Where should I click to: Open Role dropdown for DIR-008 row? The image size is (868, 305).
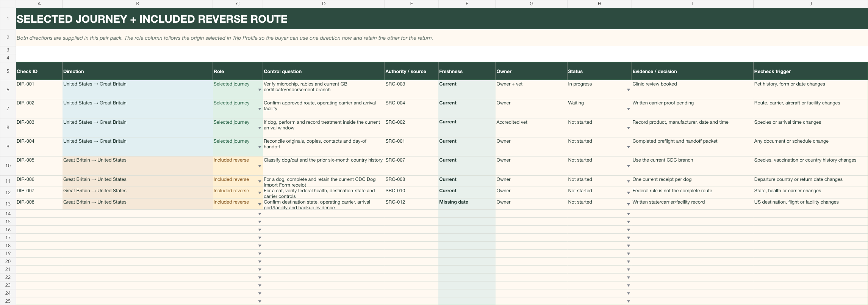(x=260, y=204)
